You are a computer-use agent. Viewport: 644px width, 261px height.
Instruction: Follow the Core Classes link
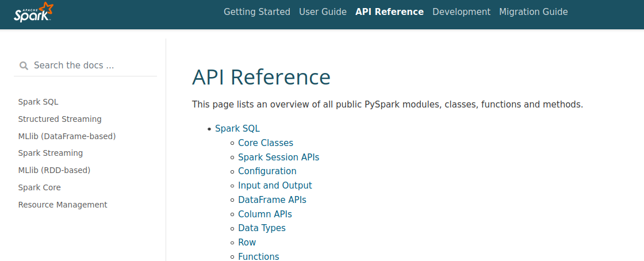click(266, 143)
